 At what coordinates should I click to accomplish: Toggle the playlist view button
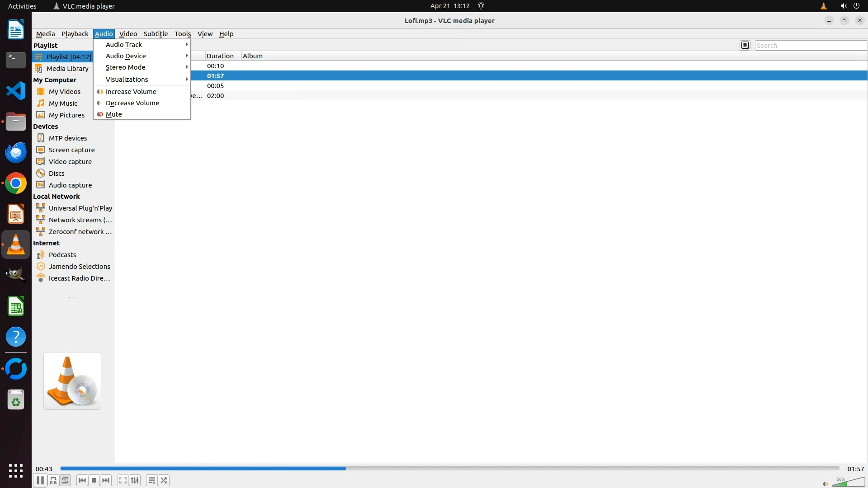point(152,480)
